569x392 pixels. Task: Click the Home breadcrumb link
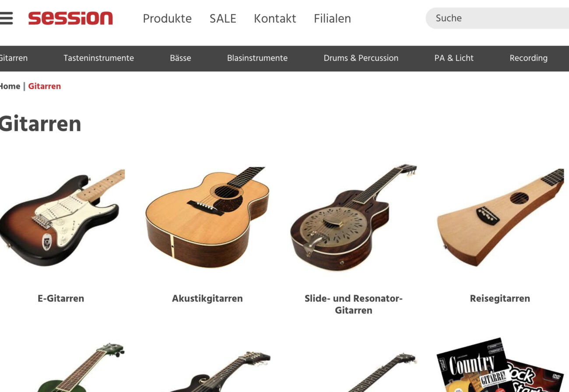click(10, 86)
